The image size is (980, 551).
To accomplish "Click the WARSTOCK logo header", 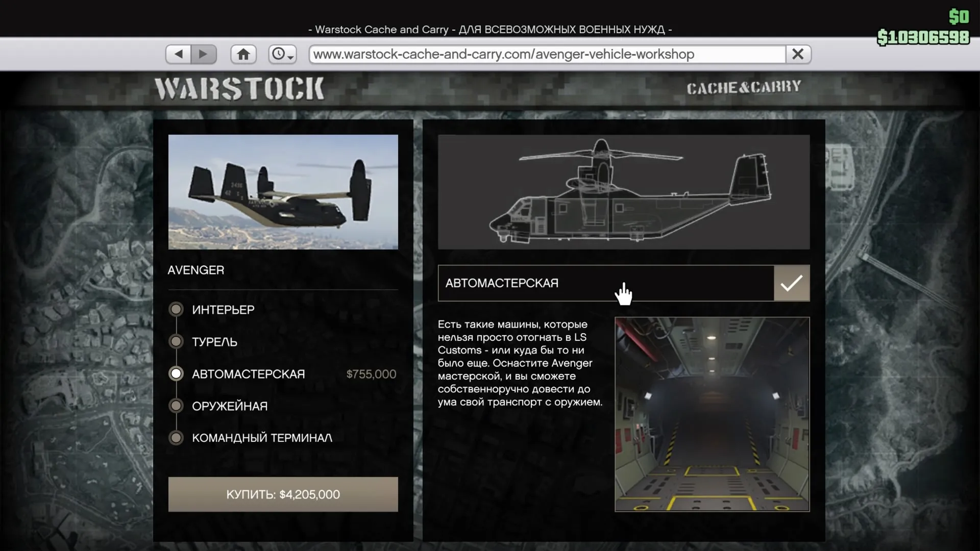I will tap(239, 89).
